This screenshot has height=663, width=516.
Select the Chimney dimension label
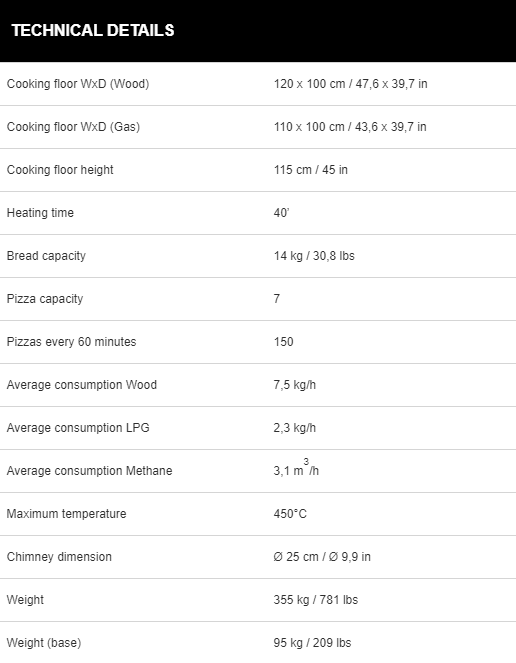click(x=59, y=557)
